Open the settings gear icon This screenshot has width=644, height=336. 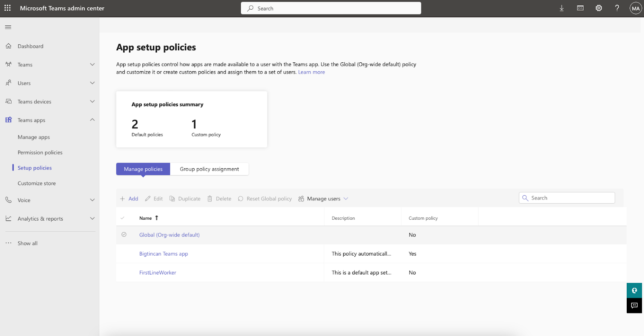599,8
